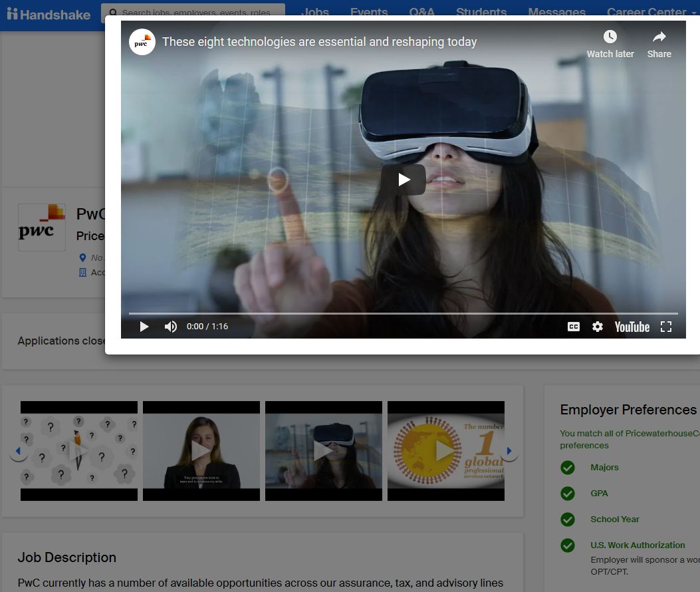Click the Watch later clock icon
The height and width of the screenshot is (592, 700).
click(x=610, y=37)
